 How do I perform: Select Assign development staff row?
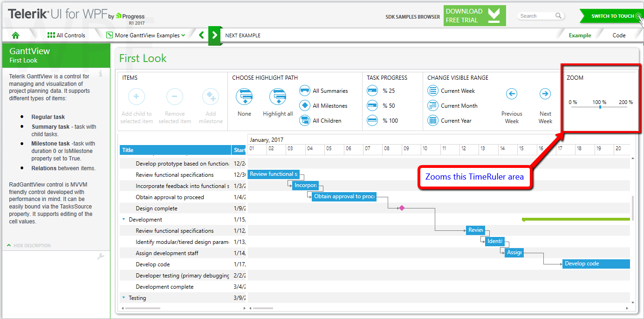click(x=183, y=253)
